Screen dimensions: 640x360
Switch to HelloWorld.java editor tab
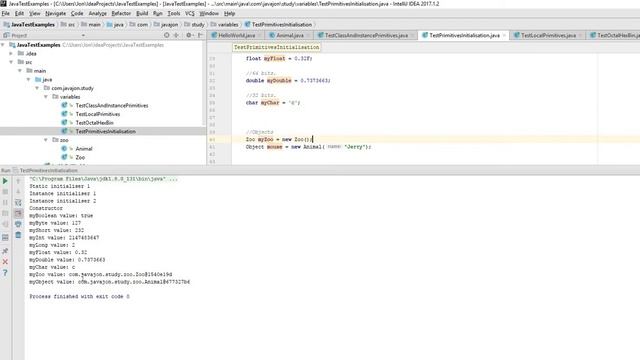[x=236, y=36]
